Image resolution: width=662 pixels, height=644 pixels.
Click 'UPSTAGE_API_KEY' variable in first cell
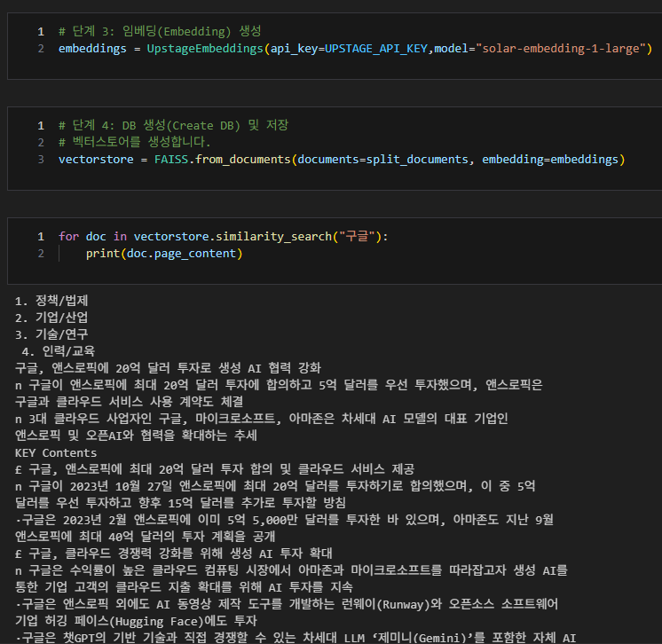pyautogui.click(x=375, y=49)
